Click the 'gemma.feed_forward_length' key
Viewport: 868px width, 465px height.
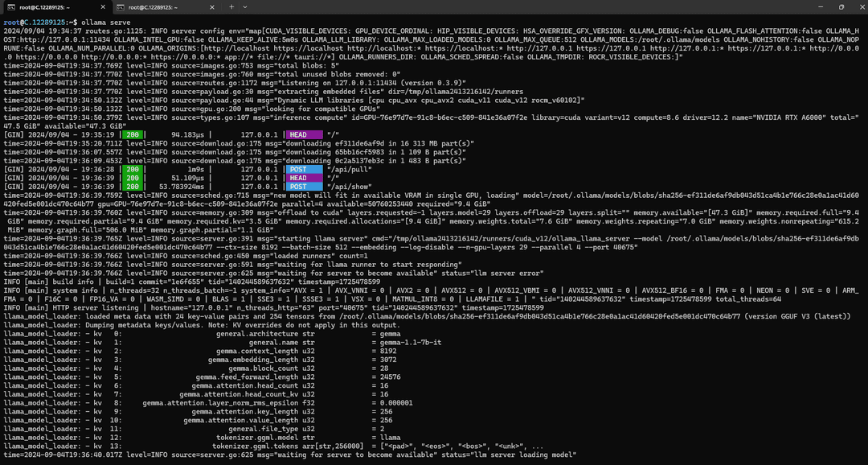[x=247, y=377]
